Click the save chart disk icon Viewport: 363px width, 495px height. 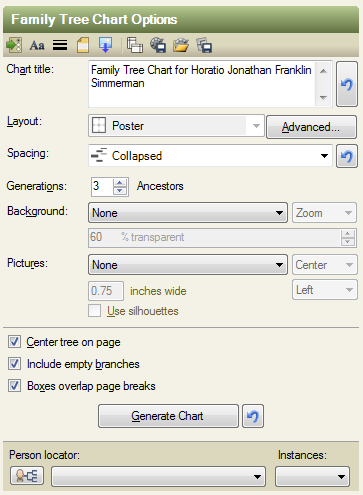point(204,45)
